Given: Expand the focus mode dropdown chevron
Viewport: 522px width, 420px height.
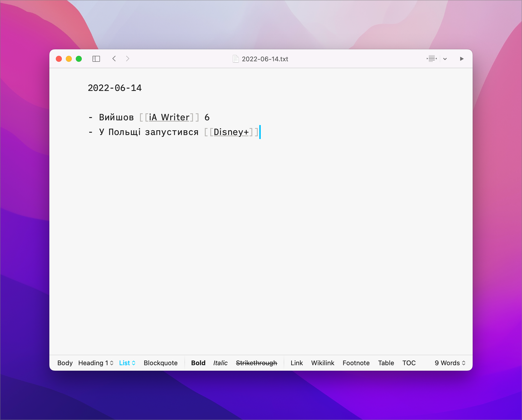Looking at the screenshot, I should coord(445,59).
